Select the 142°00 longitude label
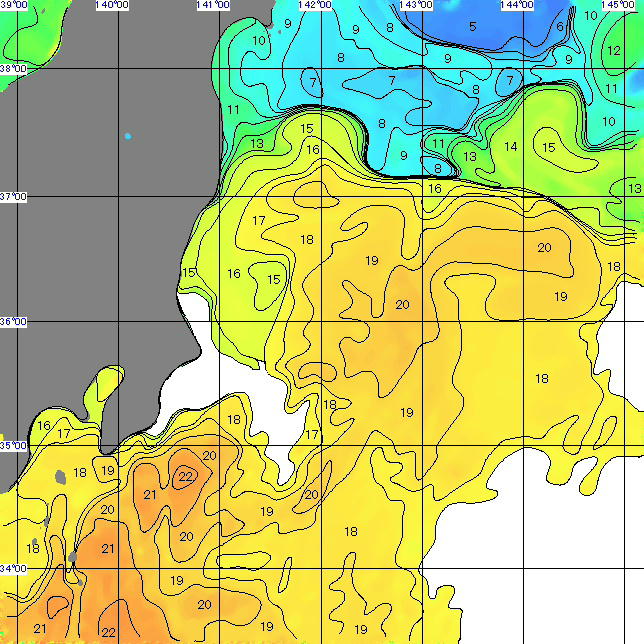644x644 pixels. click(x=314, y=5)
